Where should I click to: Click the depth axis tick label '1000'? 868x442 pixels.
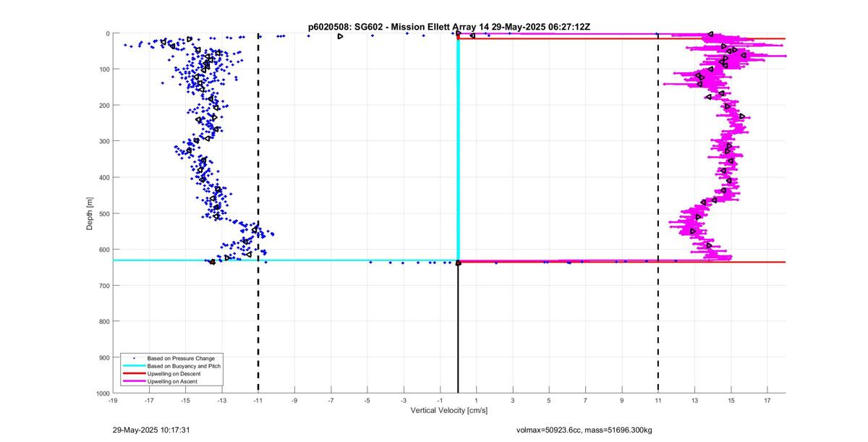coord(103,393)
